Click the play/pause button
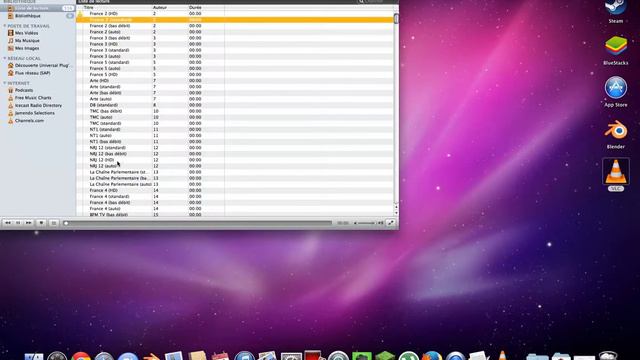The image size is (640, 360). point(18,223)
